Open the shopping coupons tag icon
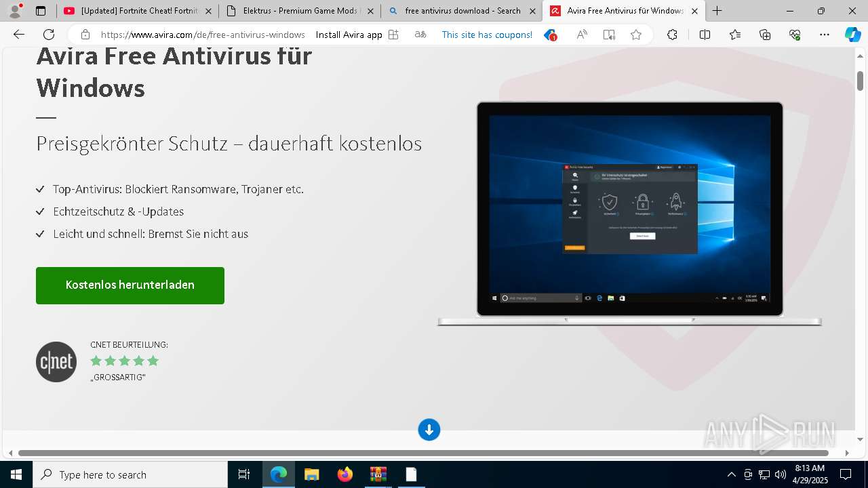Screen dimensions: 868x488 [x=550, y=35]
